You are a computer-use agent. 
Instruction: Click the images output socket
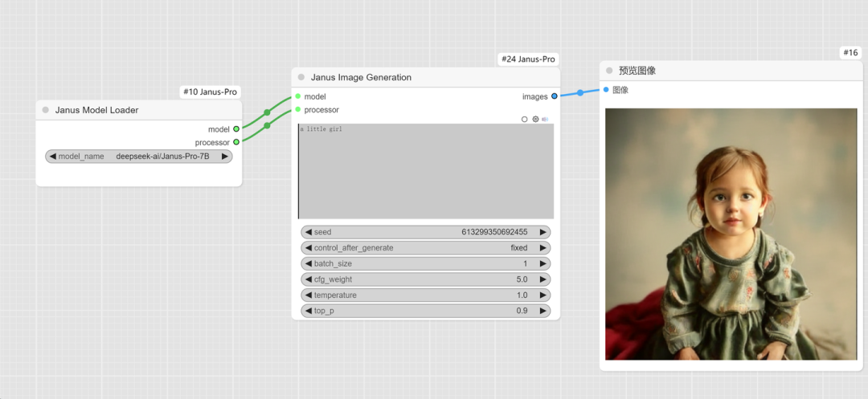point(554,96)
